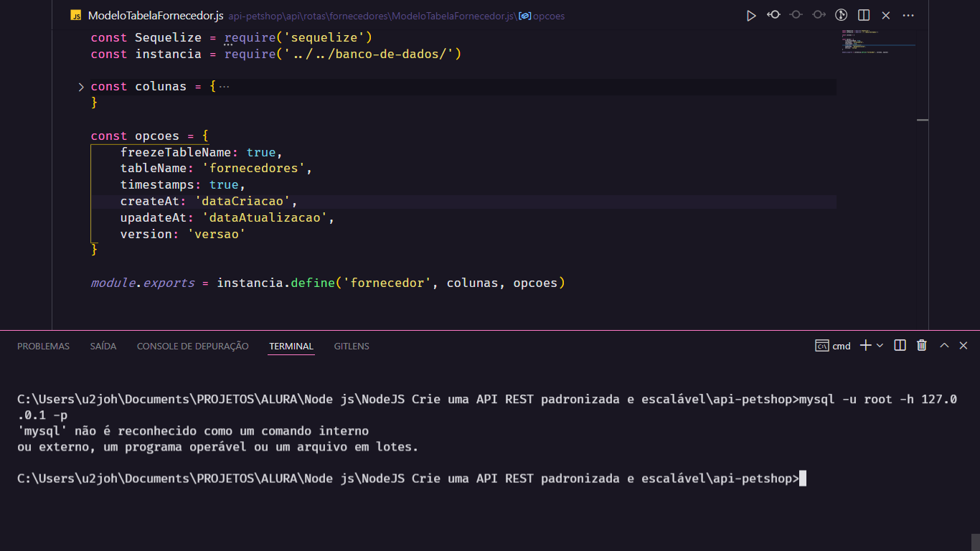
Task: Click the 'upadateAt' property name
Action: click(x=154, y=217)
